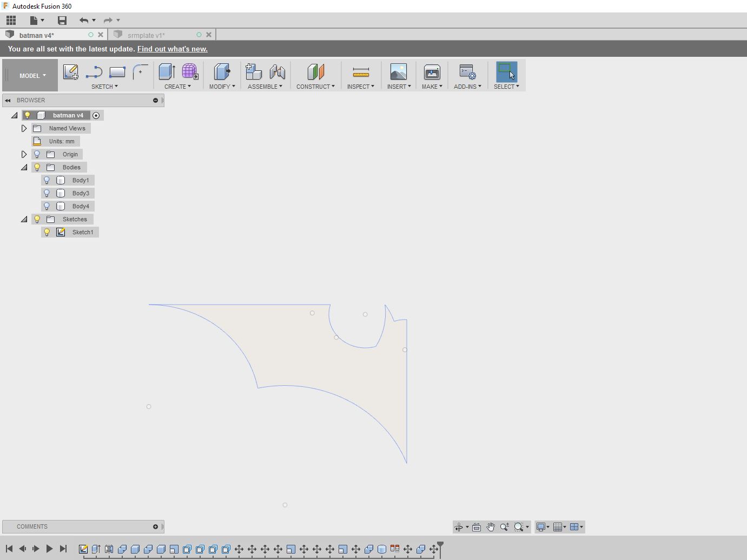Expand the Origin folder
This screenshot has height=560, width=747.
tap(24, 154)
